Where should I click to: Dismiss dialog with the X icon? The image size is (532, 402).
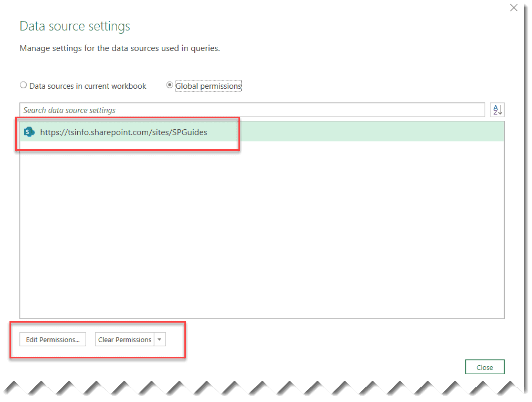(514, 8)
